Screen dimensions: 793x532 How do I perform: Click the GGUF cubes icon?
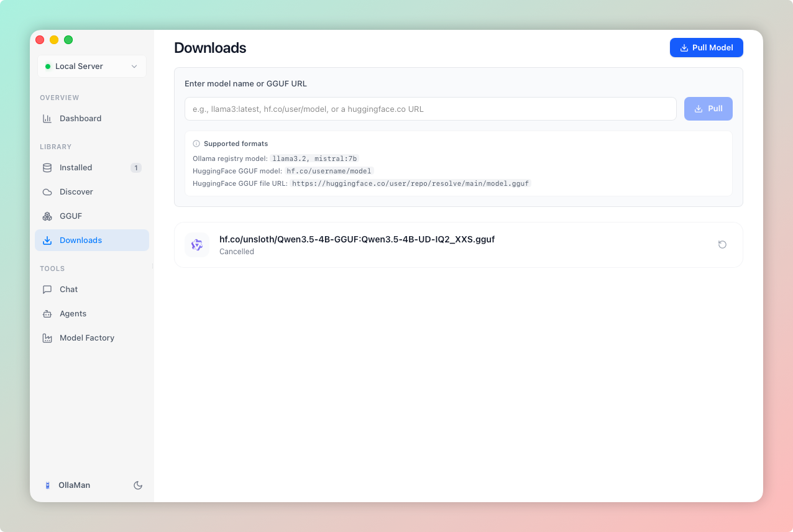47,216
